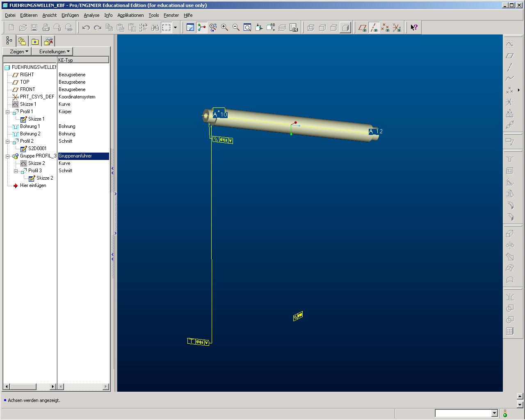525x420 pixels.
Task: Click the Datum Curve tool icon
Action: click(x=510, y=78)
